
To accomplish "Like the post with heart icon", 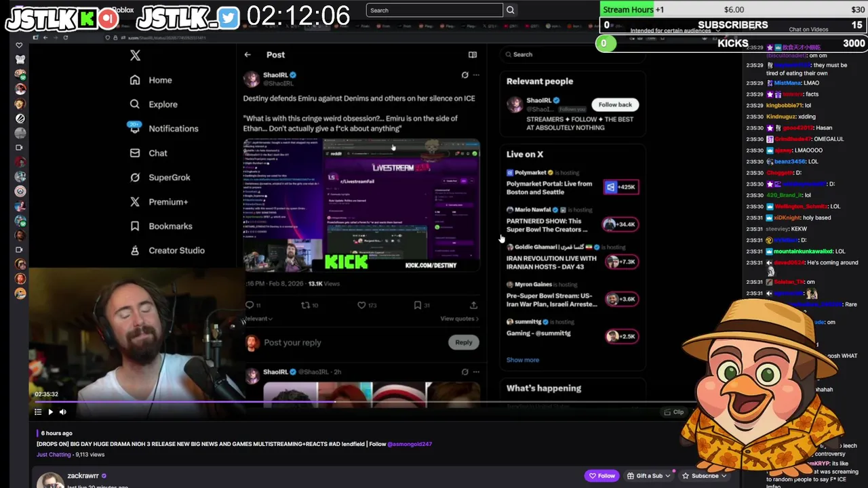I will [x=361, y=305].
